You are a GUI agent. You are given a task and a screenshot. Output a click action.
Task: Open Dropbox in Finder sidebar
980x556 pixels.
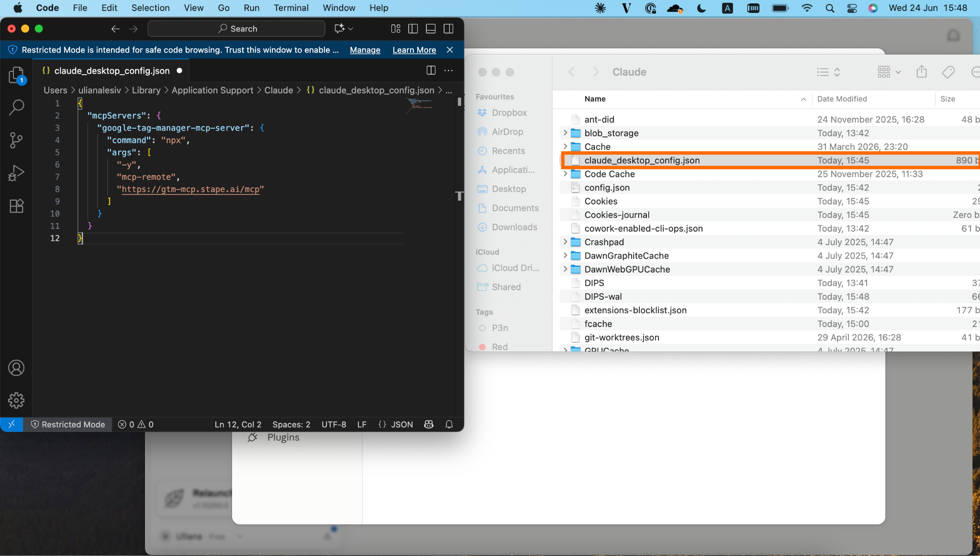point(508,113)
